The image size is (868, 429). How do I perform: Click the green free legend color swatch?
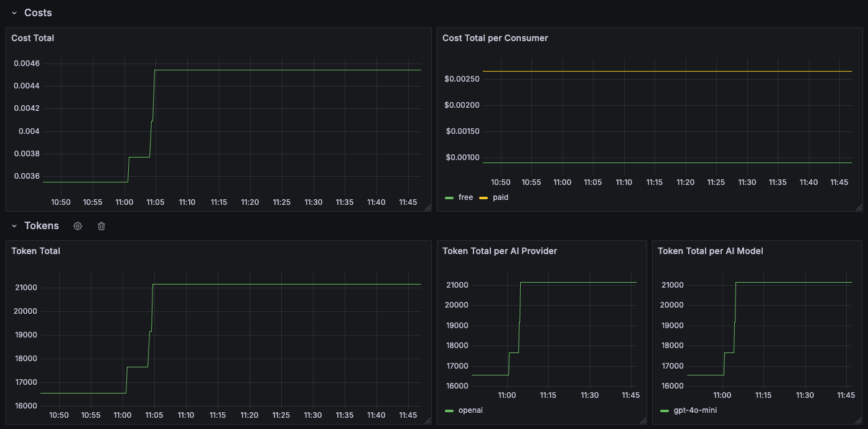[x=450, y=198]
